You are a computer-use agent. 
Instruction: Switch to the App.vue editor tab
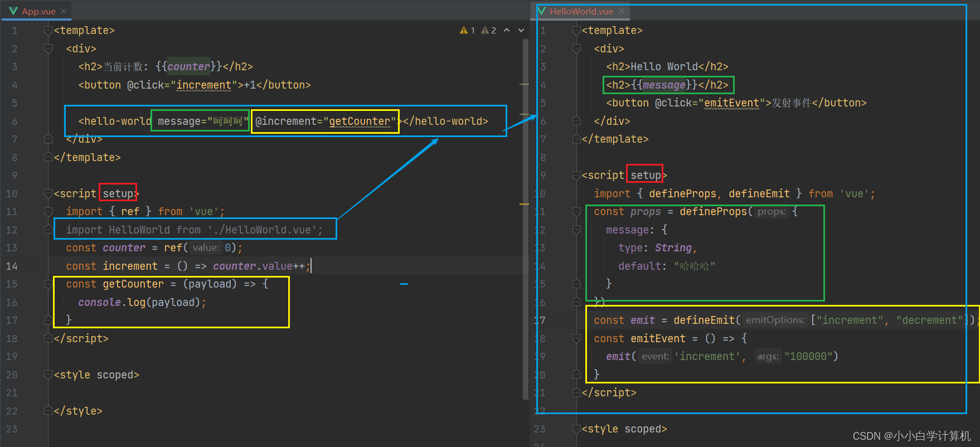point(38,11)
